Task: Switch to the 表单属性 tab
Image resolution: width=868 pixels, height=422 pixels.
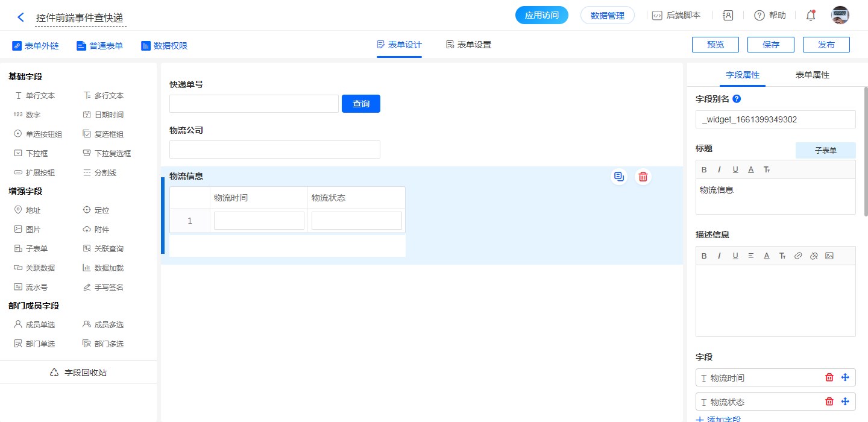Action: click(x=812, y=75)
